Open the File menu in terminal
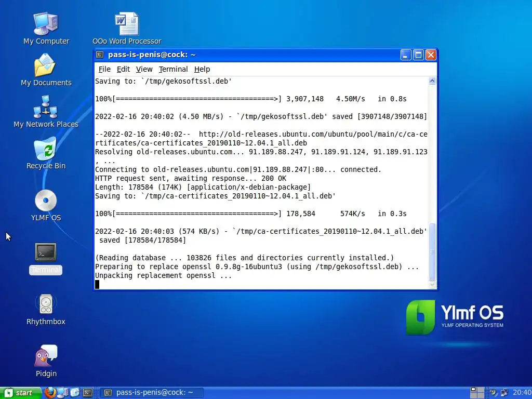 pos(104,69)
